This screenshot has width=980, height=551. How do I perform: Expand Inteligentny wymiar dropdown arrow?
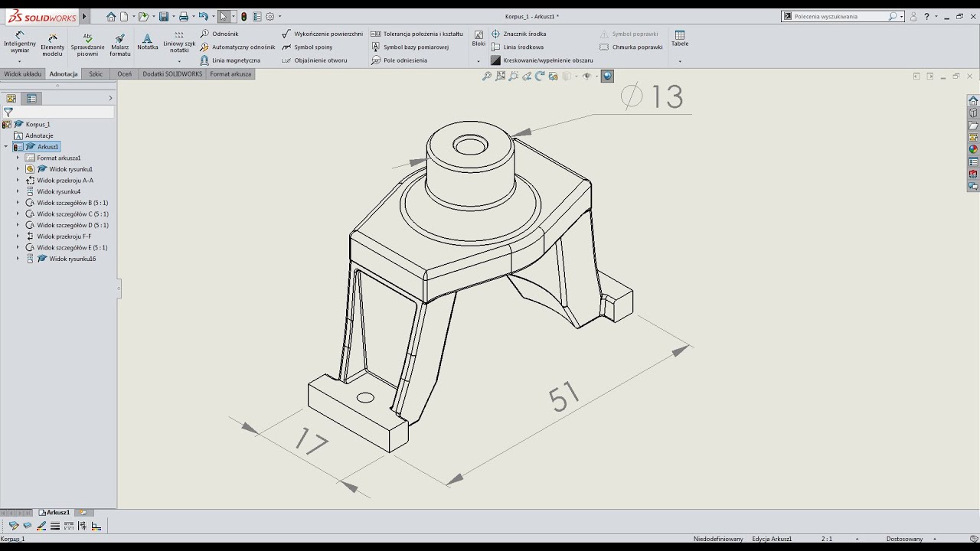[x=20, y=61]
